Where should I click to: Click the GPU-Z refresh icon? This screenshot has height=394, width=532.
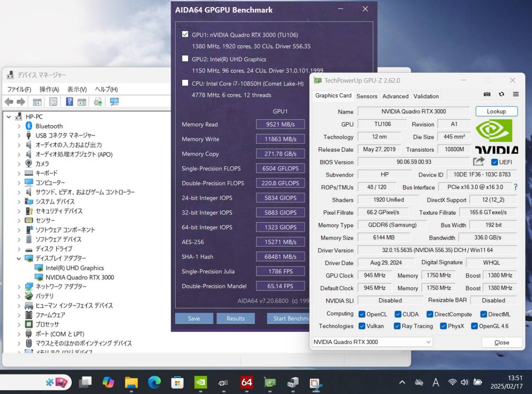click(x=501, y=94)
